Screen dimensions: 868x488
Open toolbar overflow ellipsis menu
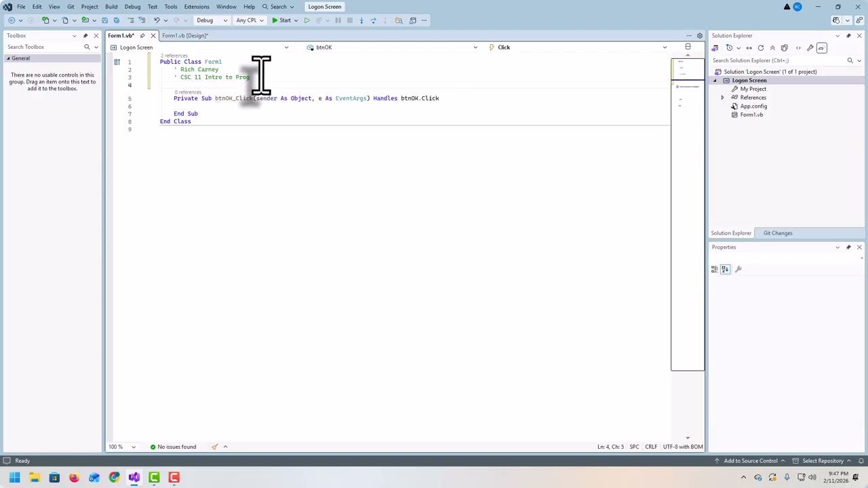[424, 20]
